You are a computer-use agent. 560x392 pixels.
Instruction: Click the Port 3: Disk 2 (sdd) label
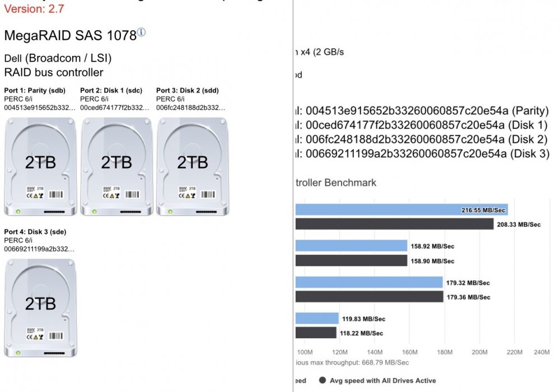click(187, 90)
